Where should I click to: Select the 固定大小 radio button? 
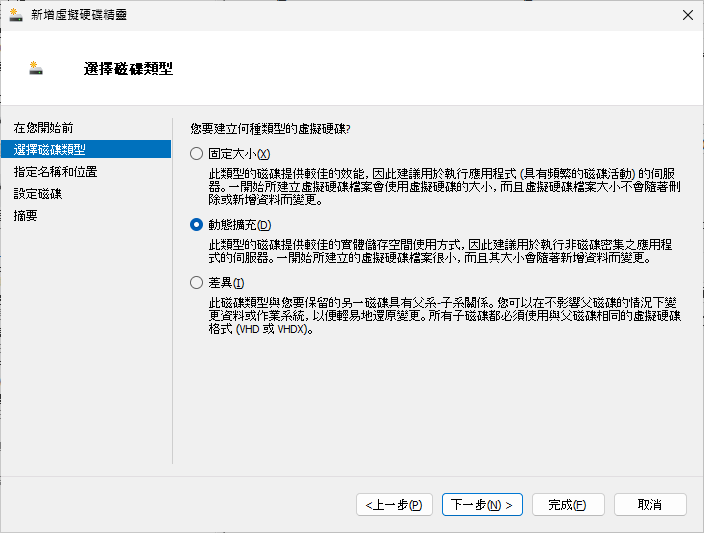pyautogui.click(x=197, y=154)
